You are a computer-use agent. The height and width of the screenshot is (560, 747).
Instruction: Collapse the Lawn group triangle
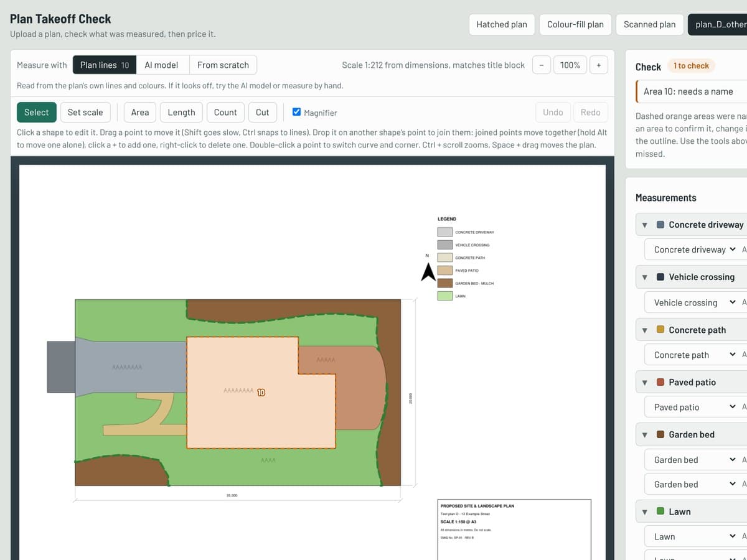click(x=645, y=511)
